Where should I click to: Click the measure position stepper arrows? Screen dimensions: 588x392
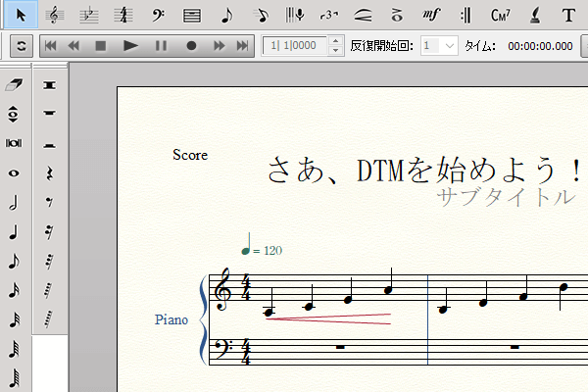(336, 45)
